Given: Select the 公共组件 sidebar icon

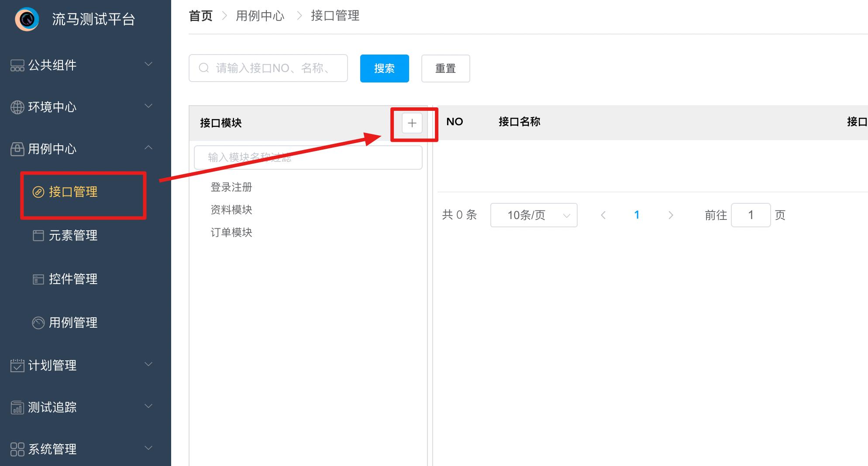Looking at the screenshot, I should point(17,65).
